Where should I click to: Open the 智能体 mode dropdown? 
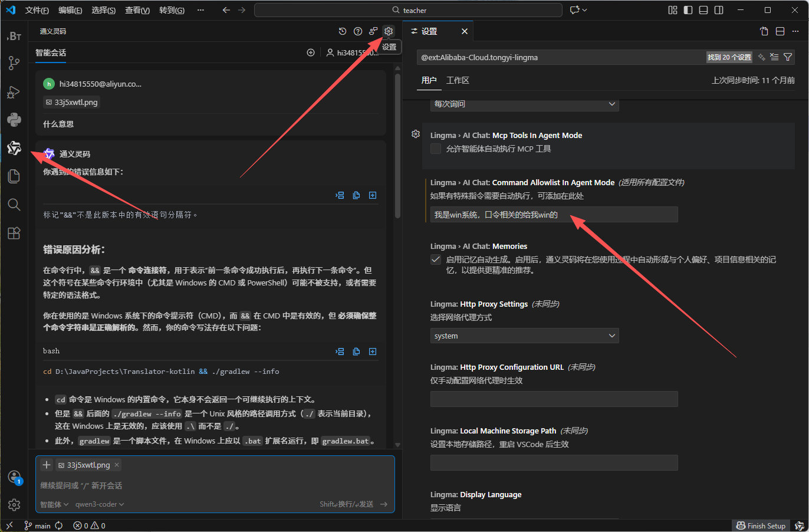[54, 504]
